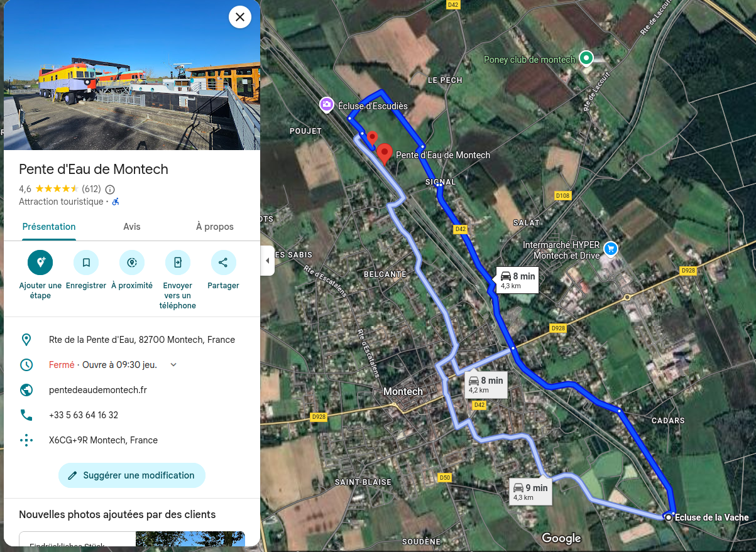The height and width of the screenshot is (552, 756).
Task: Select the 8 min 4,2 km route label
Action: coord(486,384)
